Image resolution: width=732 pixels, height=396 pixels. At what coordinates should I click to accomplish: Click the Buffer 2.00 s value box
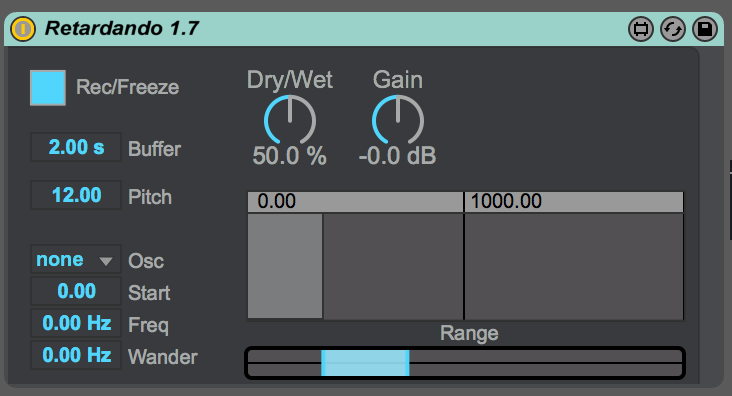(x=76, y=147)
